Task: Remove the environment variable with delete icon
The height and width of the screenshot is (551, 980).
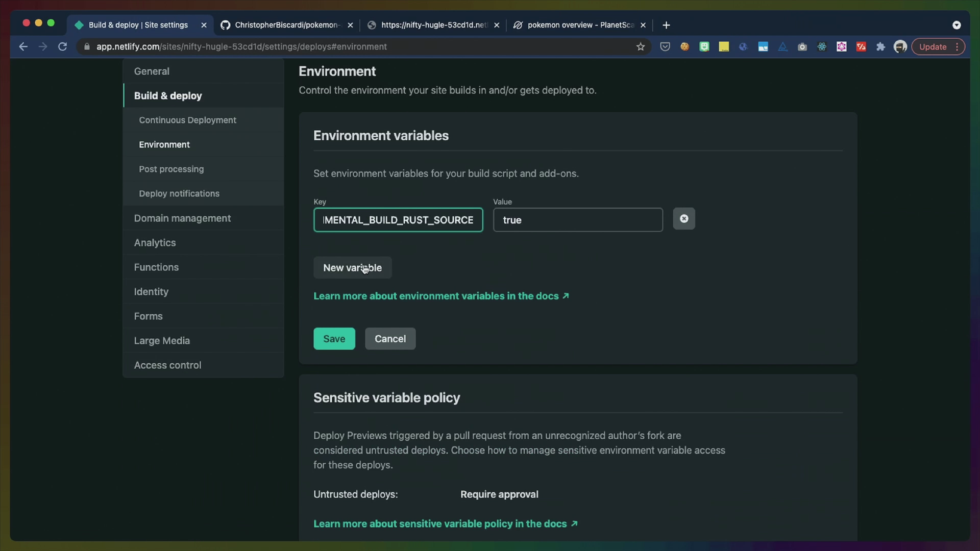Action: [684, 219]
